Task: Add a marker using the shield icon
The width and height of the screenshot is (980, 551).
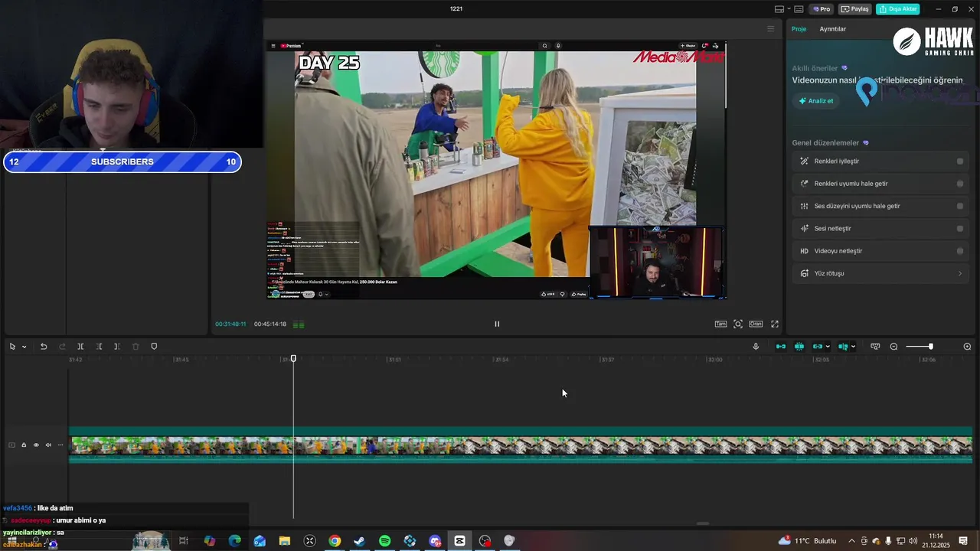Action: [154, 347]
